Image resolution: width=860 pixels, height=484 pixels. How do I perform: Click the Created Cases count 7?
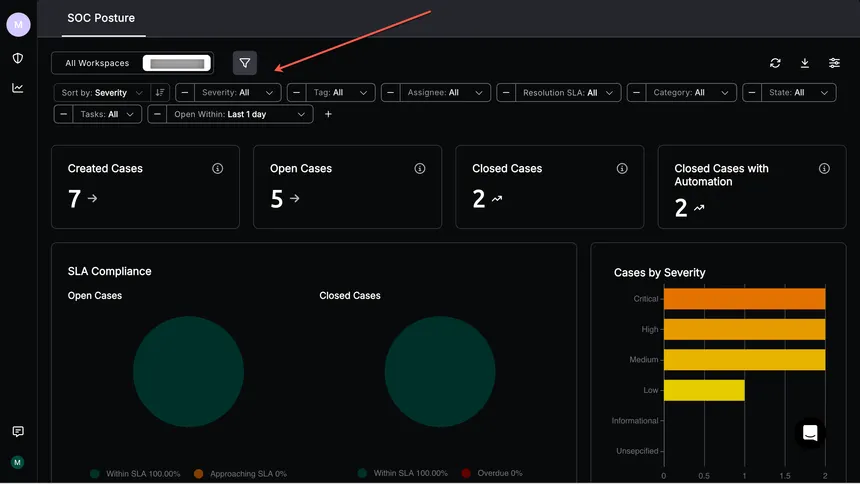[x=75, y=199]
